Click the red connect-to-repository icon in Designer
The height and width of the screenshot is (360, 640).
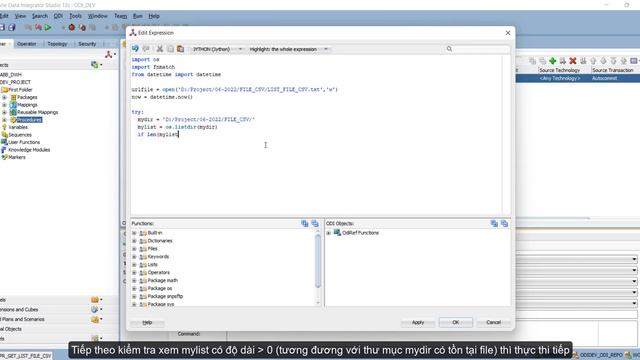[x=109, y=54]
